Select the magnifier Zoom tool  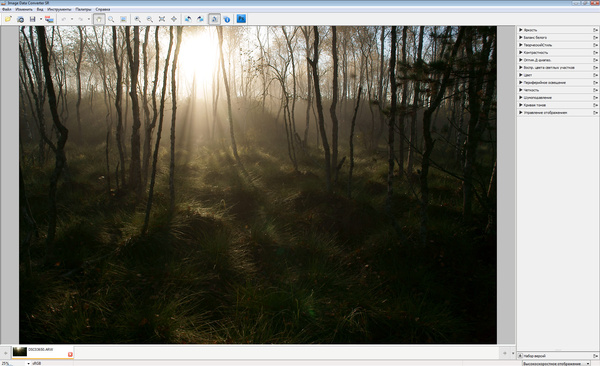(x=111, y=19)
